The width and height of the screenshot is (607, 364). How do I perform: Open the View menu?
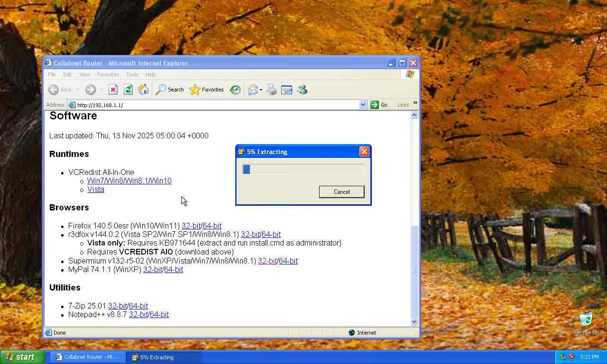tap(84, 74)
